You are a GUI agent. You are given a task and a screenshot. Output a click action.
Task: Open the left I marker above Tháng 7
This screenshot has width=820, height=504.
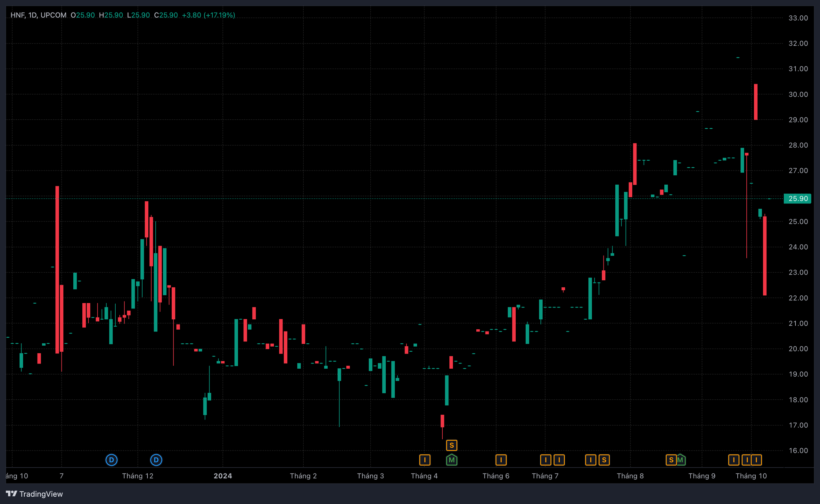[546, 460]
